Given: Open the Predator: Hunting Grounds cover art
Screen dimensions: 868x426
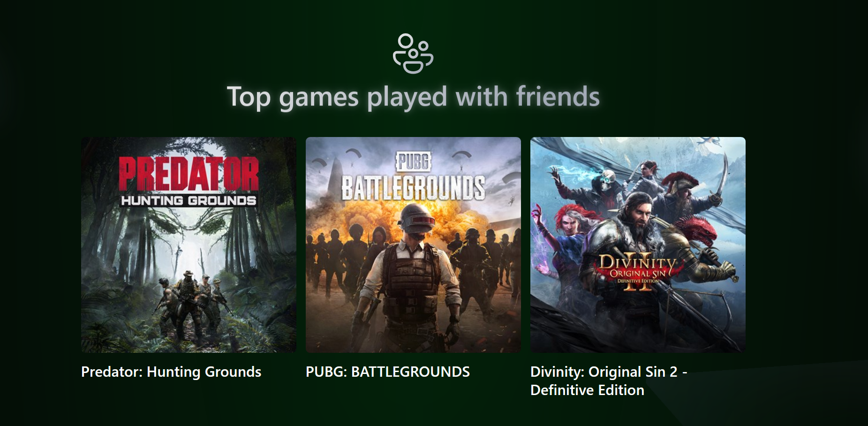Looking at the screenshot, I should 189,244.
